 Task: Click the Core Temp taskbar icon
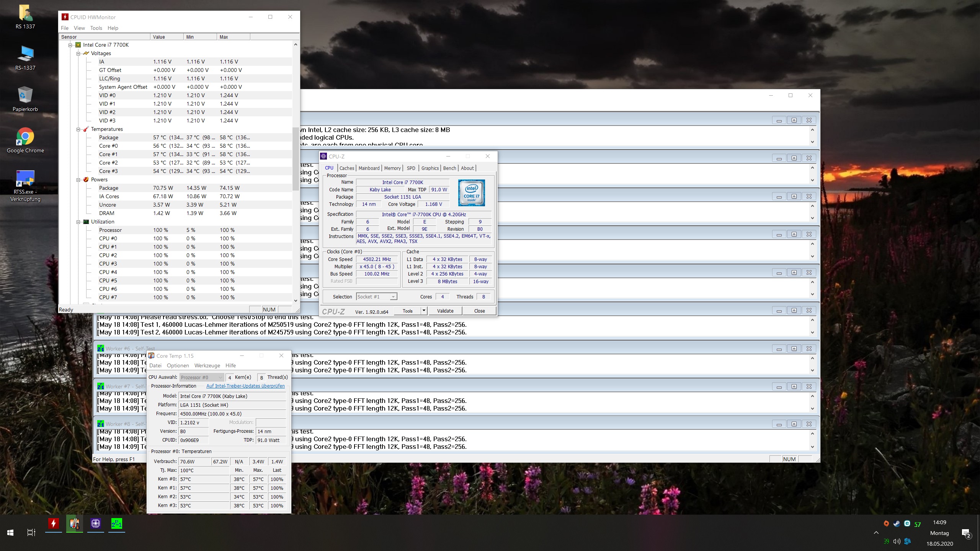[x=75, y=523]
